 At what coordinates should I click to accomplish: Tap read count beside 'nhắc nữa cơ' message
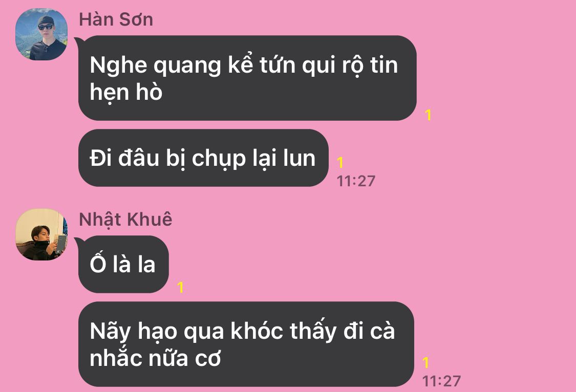(x=426, y=363)
